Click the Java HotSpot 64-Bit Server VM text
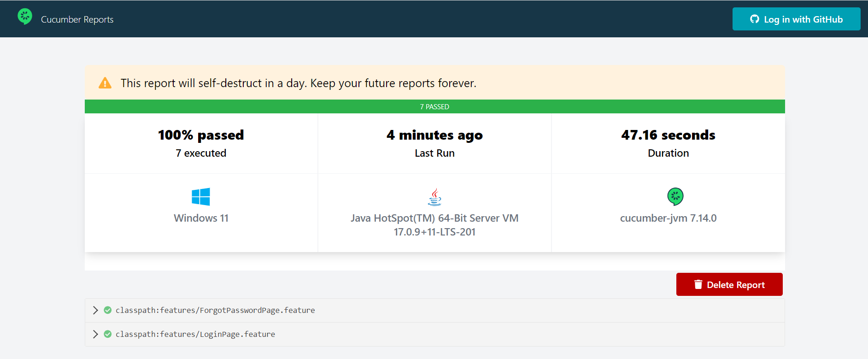The height and width of the screenshot is (359, 868). pyautogui.click(x=434, y=225)
